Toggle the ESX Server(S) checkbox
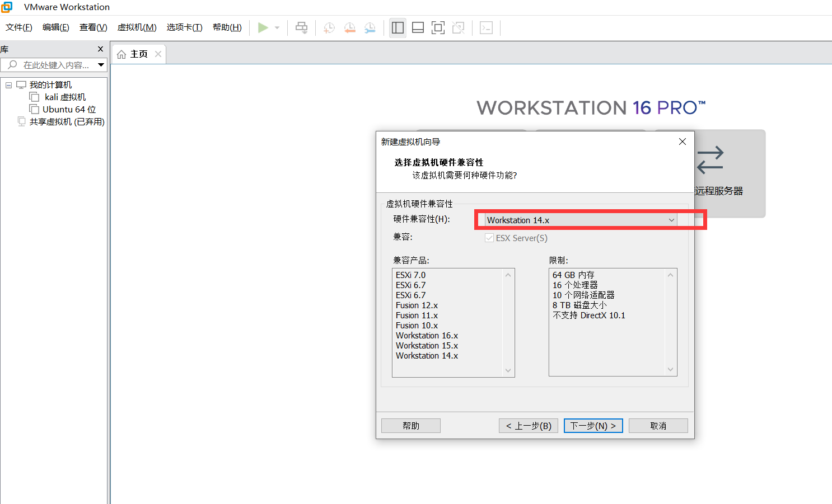Image resolution: width=832 pixels, height=504 pixels. [489, 238]
